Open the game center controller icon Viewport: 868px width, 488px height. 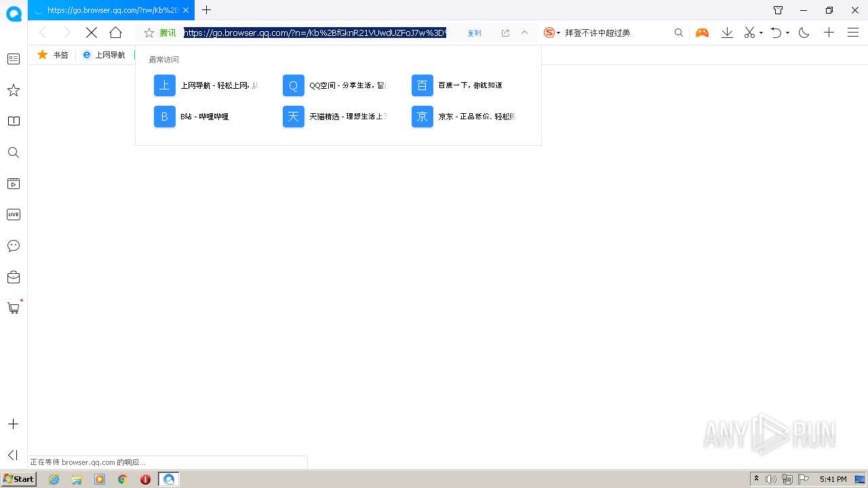point(702,33)
